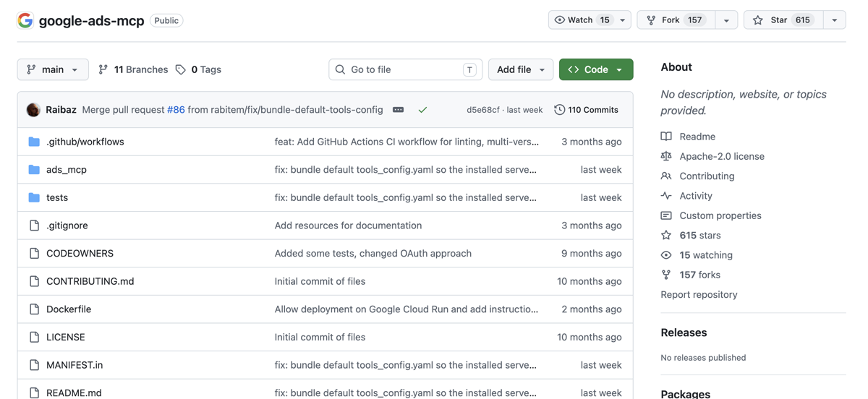This screenshot has height=399, width=868.
Task: Open the Dockerfile file
Action: [69, 309]
